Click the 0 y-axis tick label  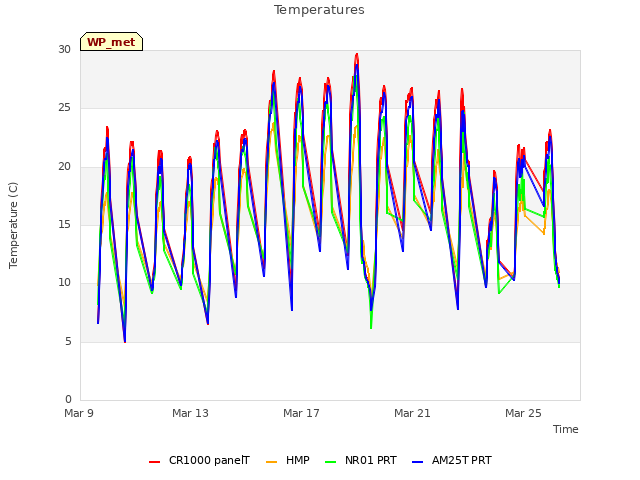tap(68, 399)
